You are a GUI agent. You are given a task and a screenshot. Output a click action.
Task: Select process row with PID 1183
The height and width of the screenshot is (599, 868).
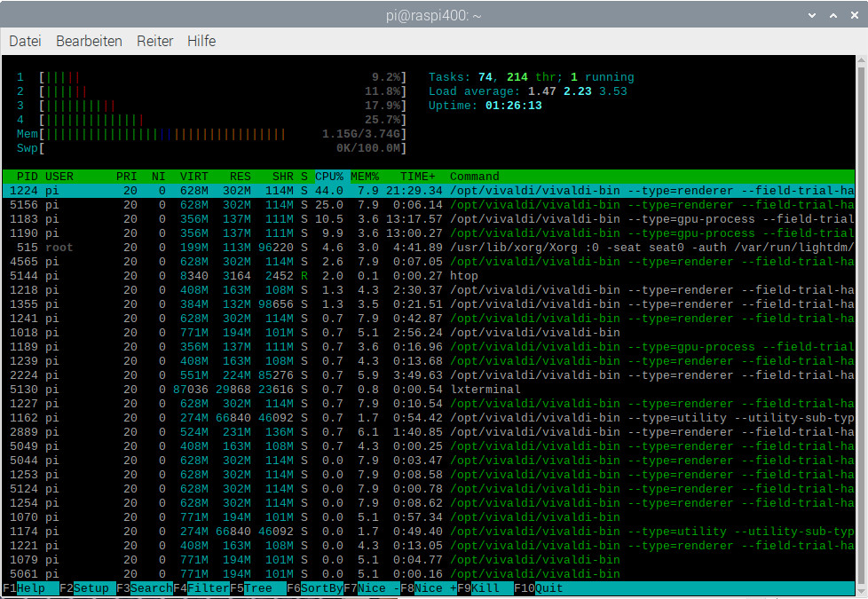click(429, 219)
